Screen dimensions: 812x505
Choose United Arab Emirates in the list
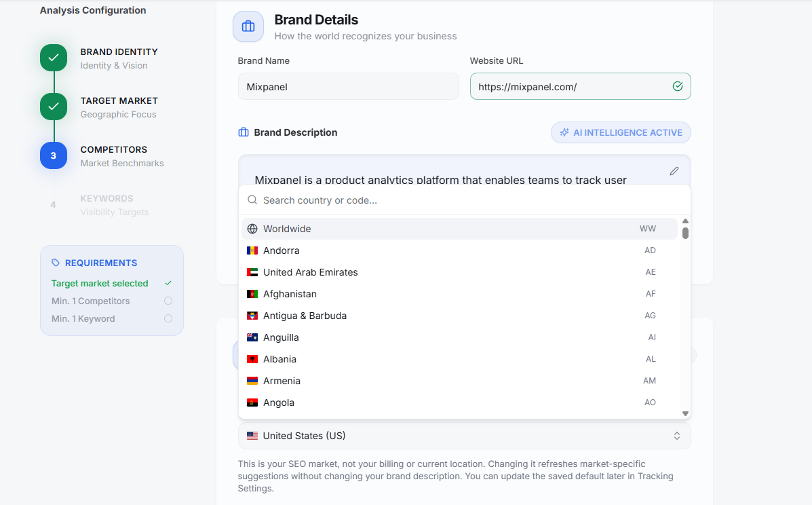click(x=459, y=272)
